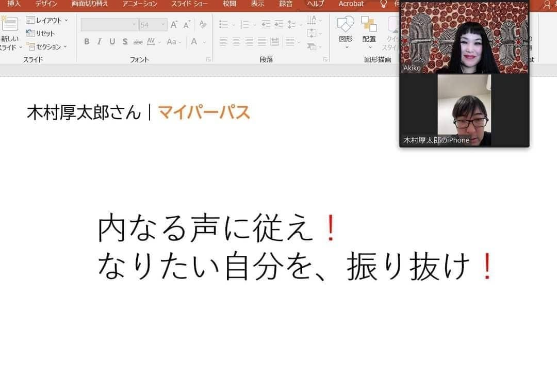The image size is (557, 392).
Task: Center-align the paragraph text
Action: click(236, 42)
